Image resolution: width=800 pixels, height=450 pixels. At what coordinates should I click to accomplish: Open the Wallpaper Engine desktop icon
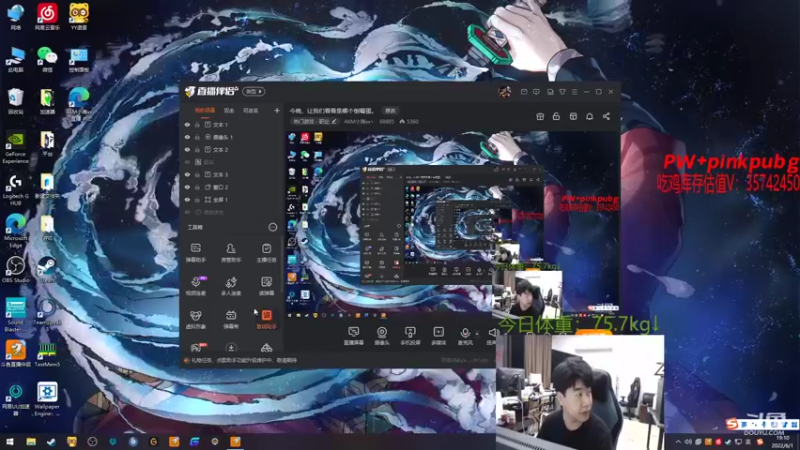click(47, 399)
